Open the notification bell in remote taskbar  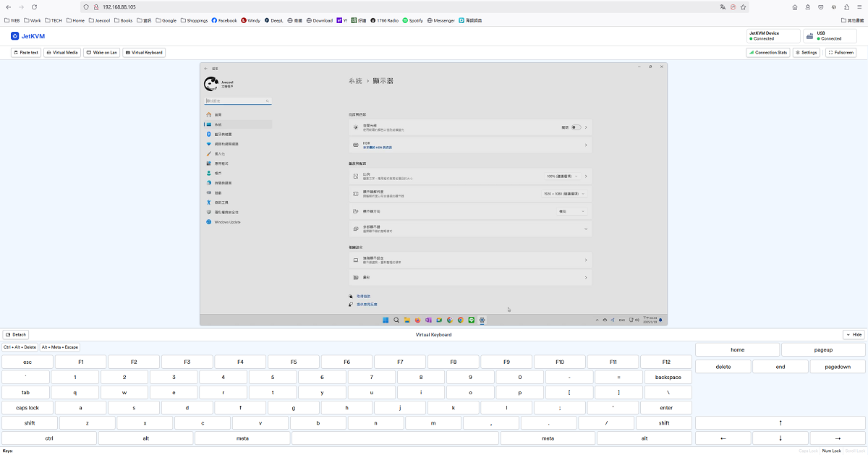click(x=660, y=320)
